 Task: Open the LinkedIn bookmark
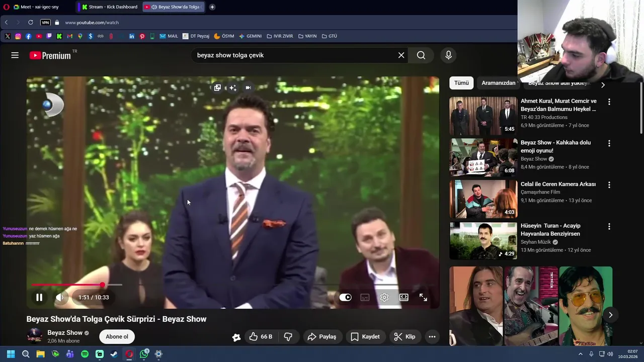(132, 36)
